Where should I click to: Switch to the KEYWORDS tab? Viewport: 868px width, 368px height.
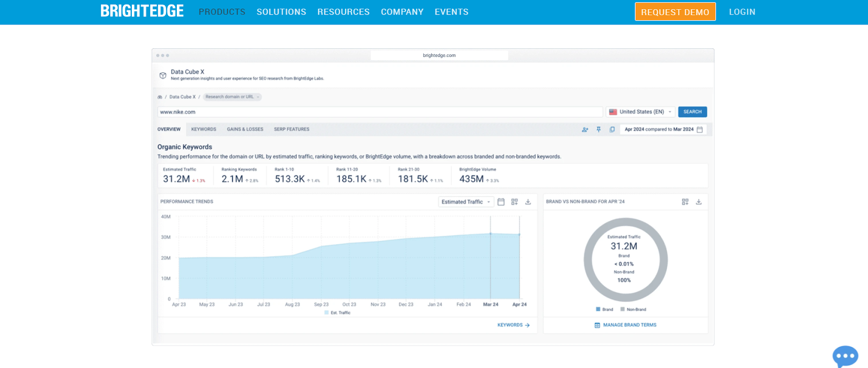[x=204, y=129]
